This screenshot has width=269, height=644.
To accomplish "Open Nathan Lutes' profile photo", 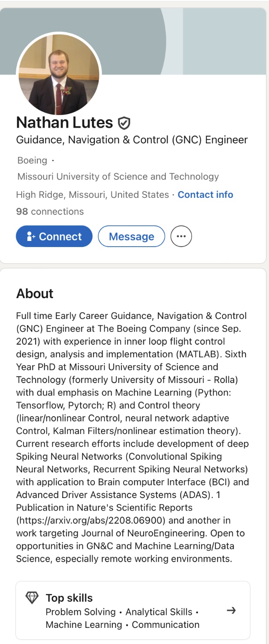I will [x=59, y=75].
